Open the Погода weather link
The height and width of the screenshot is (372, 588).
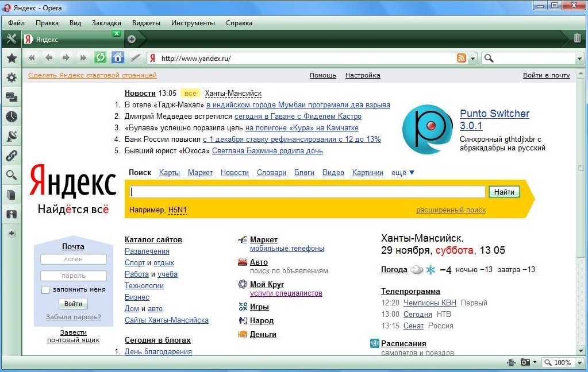(394, 269)
